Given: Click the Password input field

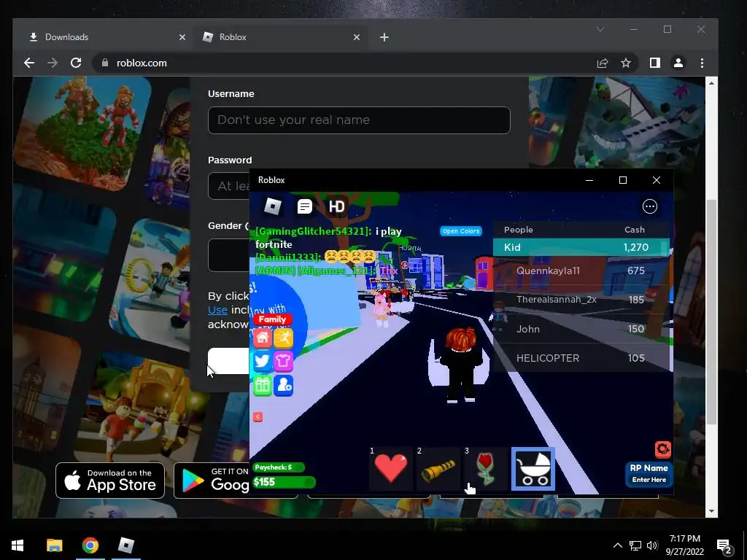Looking at the screenshot, I should point(229,186).
